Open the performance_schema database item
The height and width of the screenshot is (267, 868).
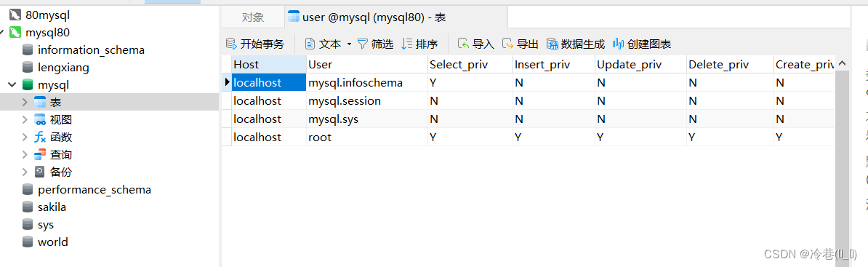(94, 189)
